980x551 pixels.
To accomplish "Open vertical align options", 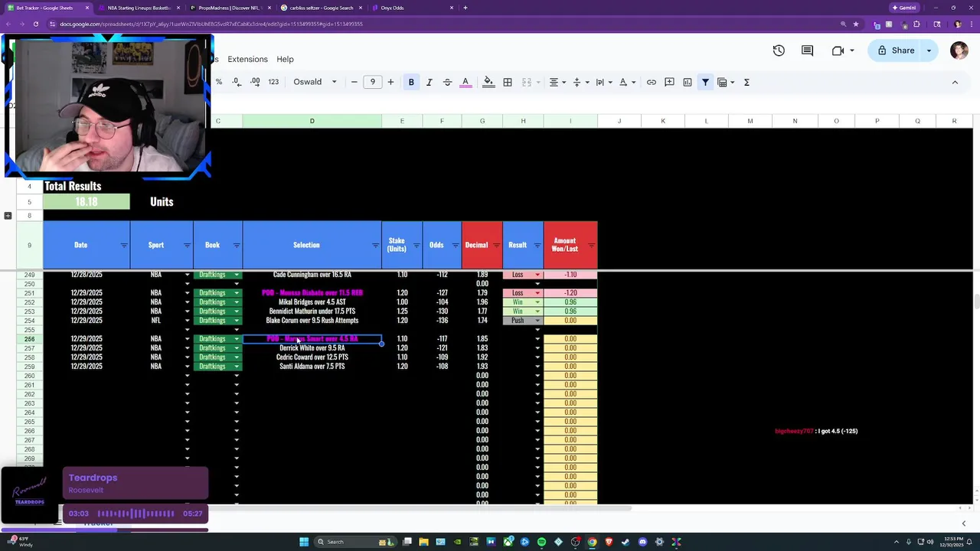I will click(580, 82).
